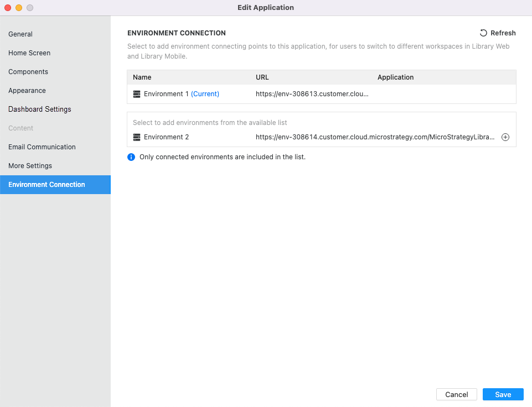Click the Name column header
Screen dimensions: 532x407
(x=142, y=77)
